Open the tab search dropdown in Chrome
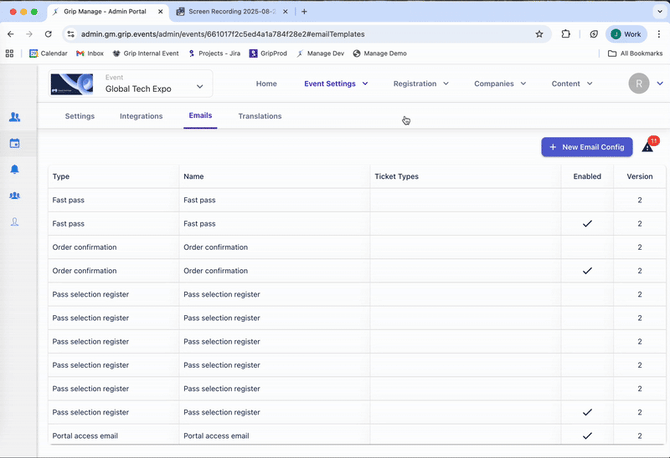Image resolution: width=670 pixels, height=458 pixels. coord(659,12)
